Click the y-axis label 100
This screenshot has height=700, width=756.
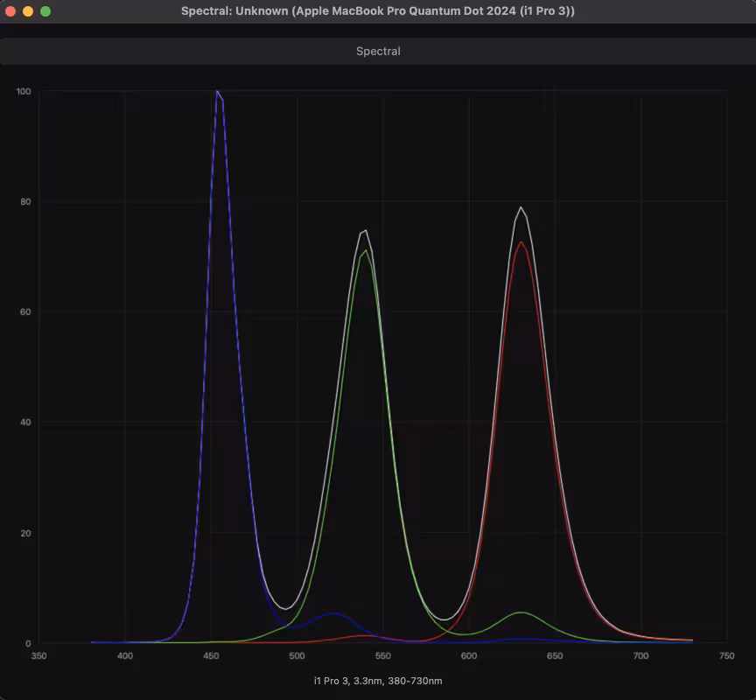[24, 92]
